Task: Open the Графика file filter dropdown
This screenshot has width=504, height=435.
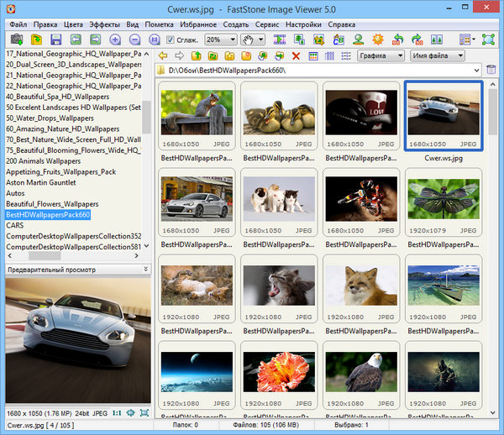Action: click(x=399, y=55)
